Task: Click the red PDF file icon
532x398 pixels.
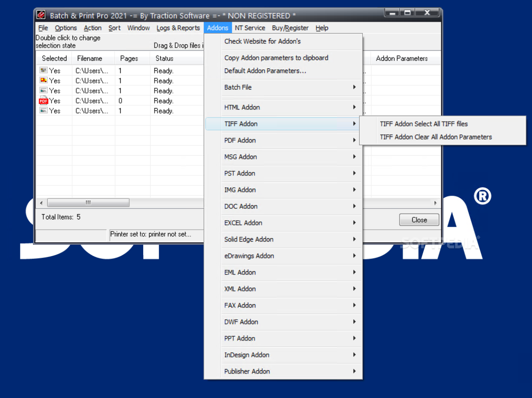Action: [x=43, y=100]
